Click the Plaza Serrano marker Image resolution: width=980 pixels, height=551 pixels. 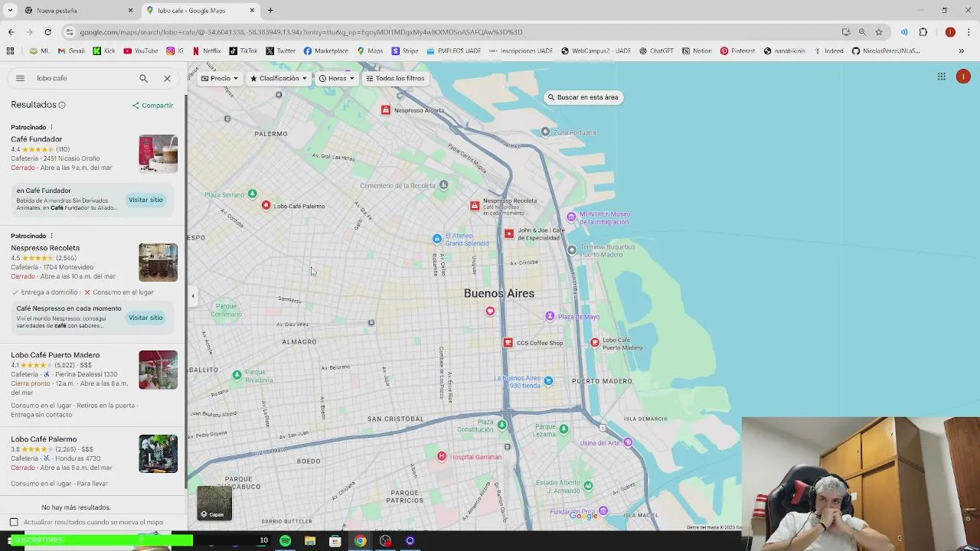pyautogui.click(x=252, y=194)
